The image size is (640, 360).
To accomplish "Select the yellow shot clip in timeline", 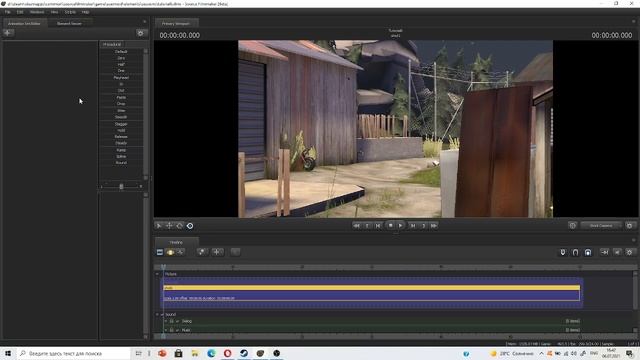I will click(371, 288).
